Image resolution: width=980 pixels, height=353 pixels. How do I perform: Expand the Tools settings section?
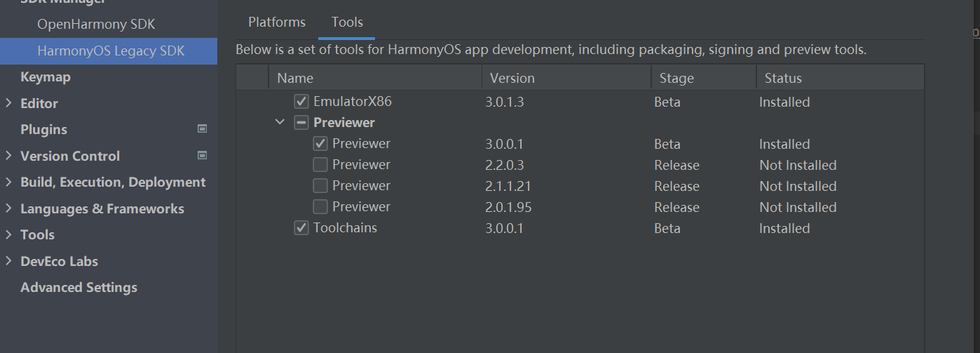tap(8, 234)
